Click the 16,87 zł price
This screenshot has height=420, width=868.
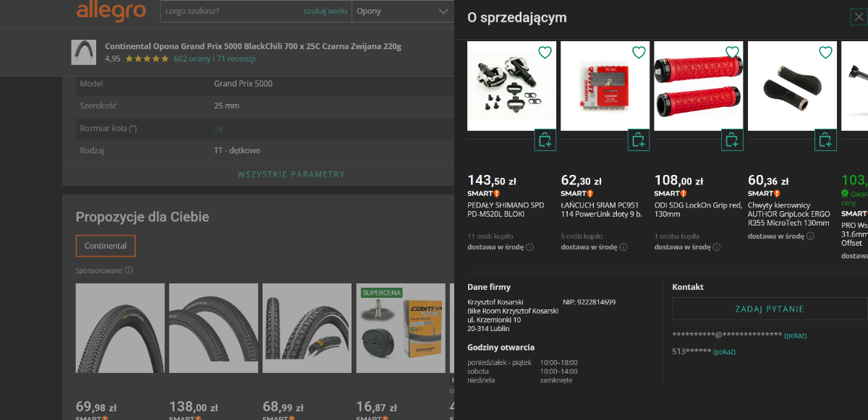pyautogui.click(x=376, y=408)
